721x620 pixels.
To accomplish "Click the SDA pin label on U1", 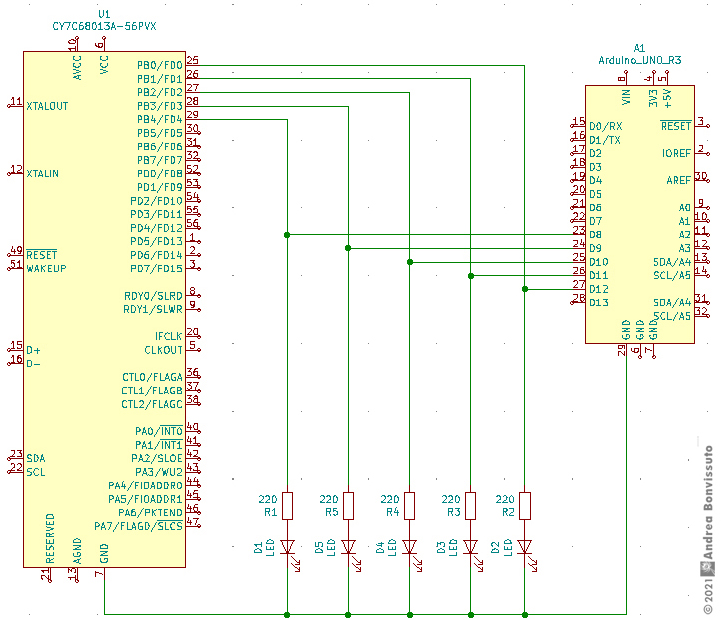I will pyautogui.click(x=36, y=459).
